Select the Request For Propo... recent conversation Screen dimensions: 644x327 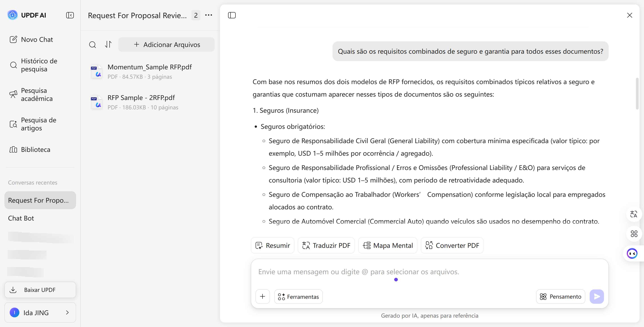tap(40, 200)
